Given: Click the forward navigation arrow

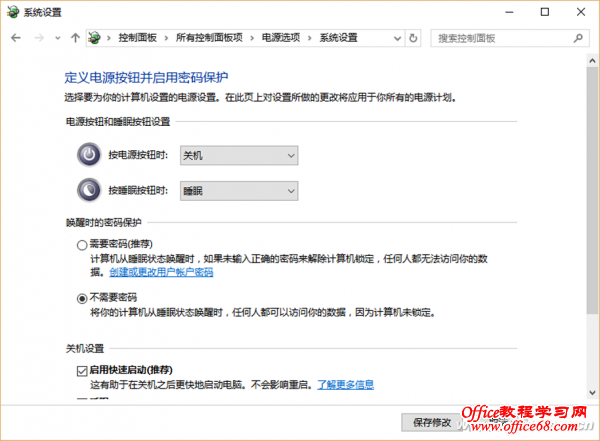Looking at the screenshot, I should [x=39, y=38].
